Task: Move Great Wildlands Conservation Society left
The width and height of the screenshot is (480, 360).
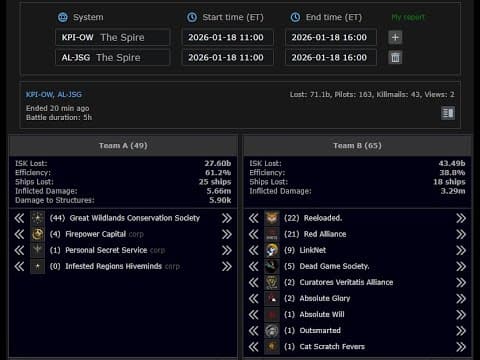Action: coord(19,218)
